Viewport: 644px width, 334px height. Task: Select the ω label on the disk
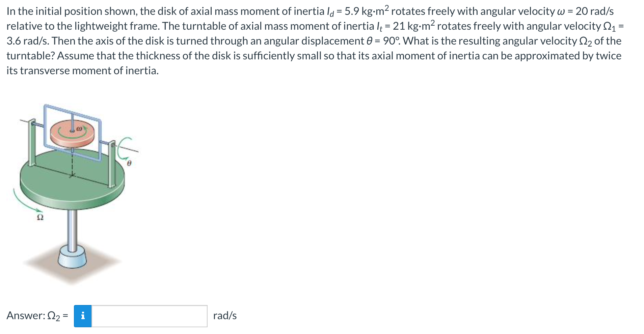pos(79,129)
